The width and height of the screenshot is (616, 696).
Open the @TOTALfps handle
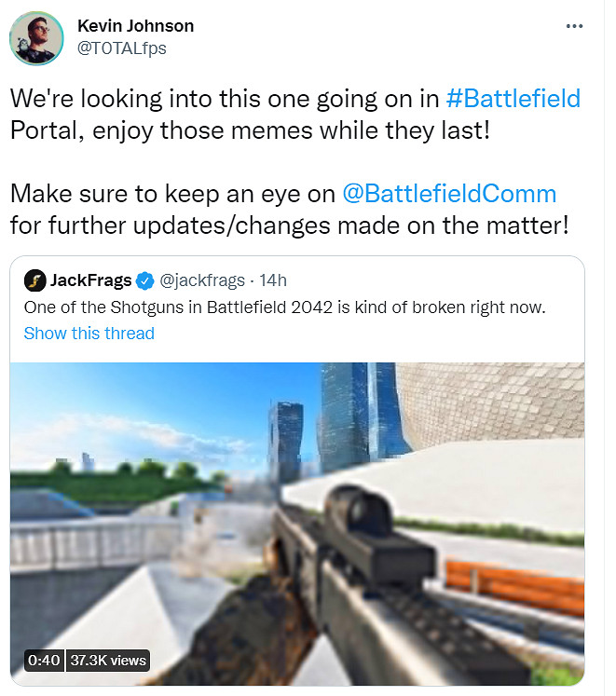[x=122, y=48]
